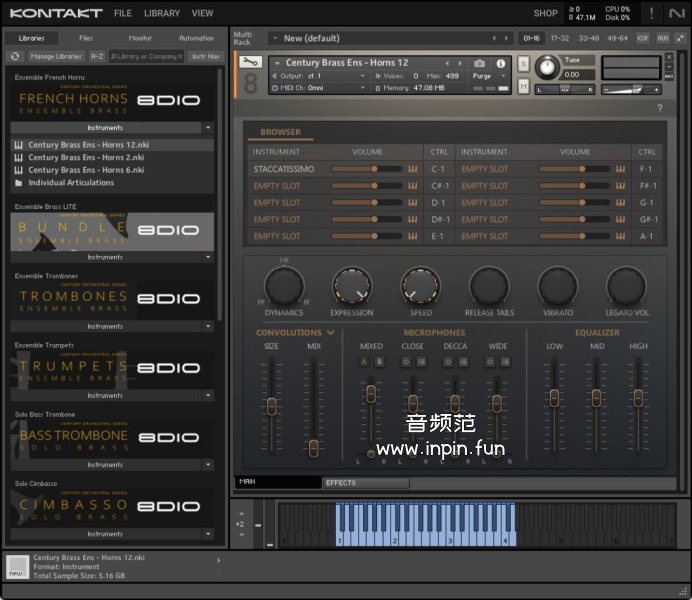Click the wrench edit-instrument icon
The width and height of the screenshot is (692, 600).
pyautogui.click(x=251, y=62)
